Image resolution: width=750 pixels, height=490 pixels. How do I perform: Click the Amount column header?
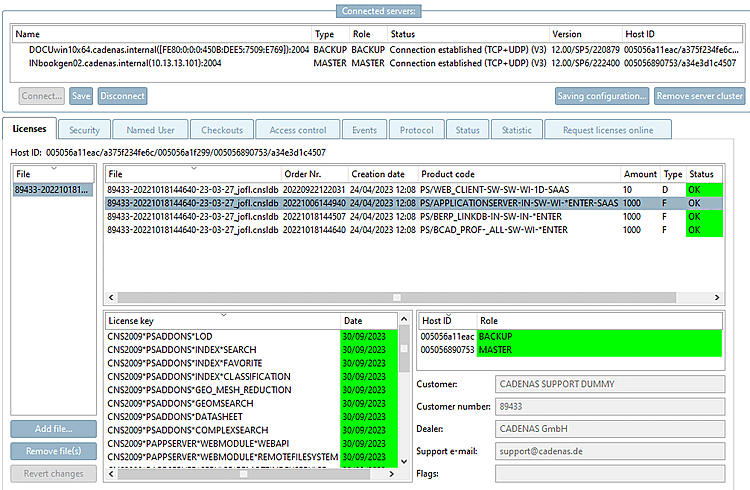pos(640,174)
